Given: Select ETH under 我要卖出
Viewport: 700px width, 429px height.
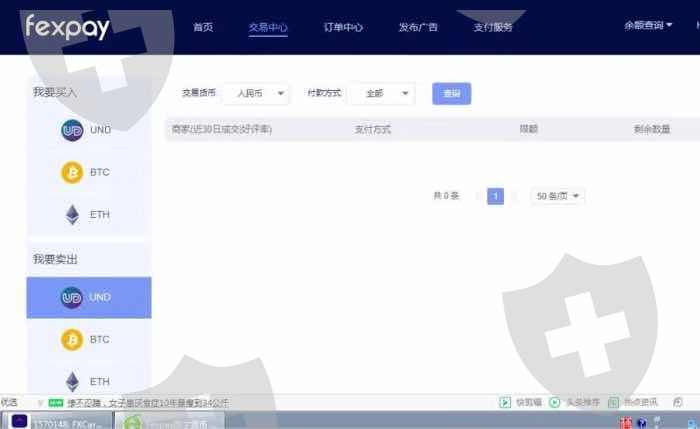Looking at the screenshot, I should pos(88,381).
